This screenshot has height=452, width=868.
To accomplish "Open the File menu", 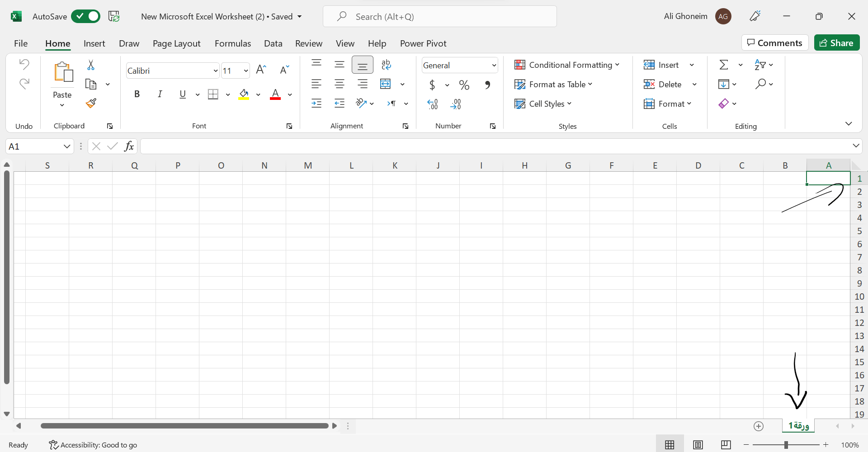I will point(21,43).
